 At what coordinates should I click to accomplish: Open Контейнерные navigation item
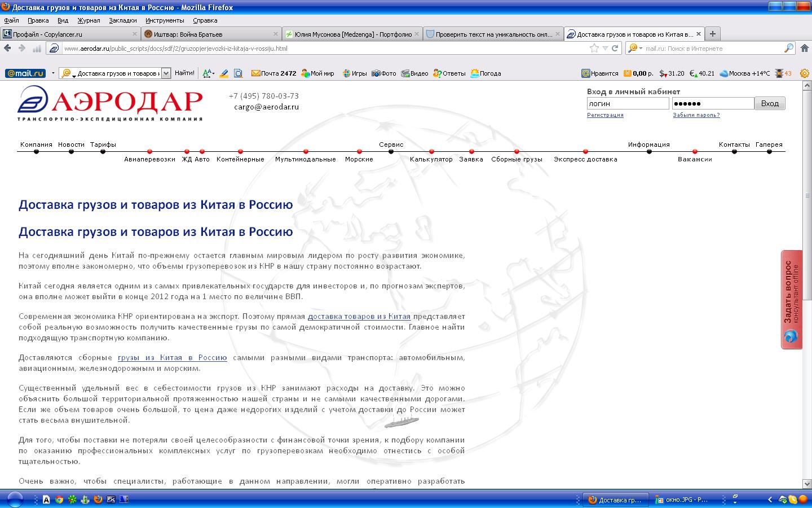[240, 159]
